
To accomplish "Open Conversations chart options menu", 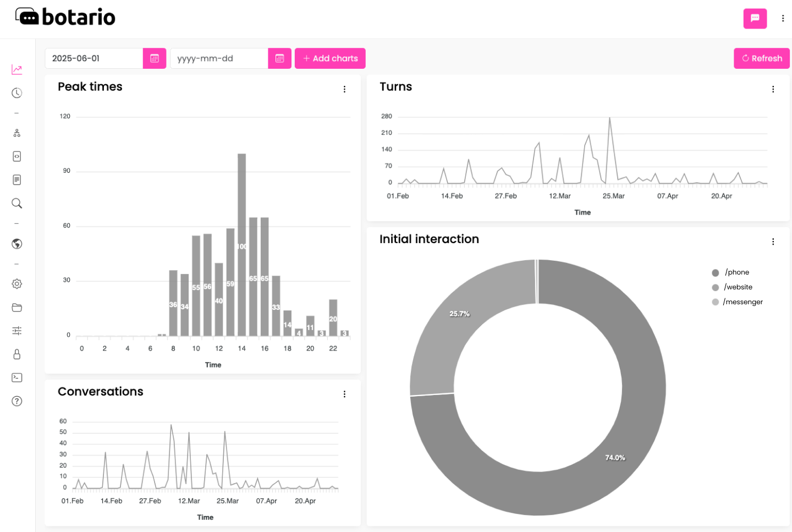I will point(344,394).
